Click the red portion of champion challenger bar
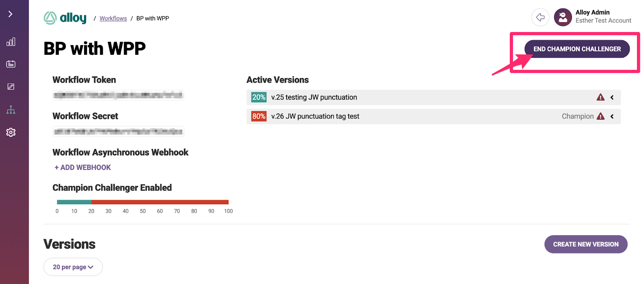Screen dimensions: 644x284 (x=160, y=202)
